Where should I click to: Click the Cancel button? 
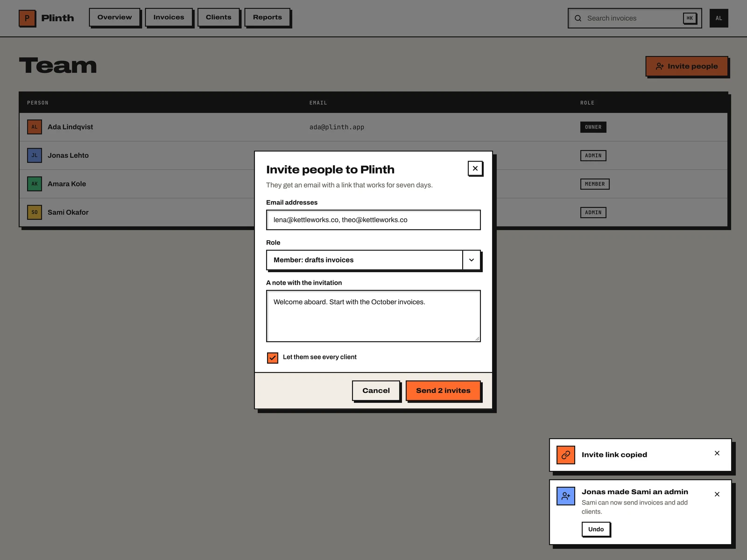[376, 391]
